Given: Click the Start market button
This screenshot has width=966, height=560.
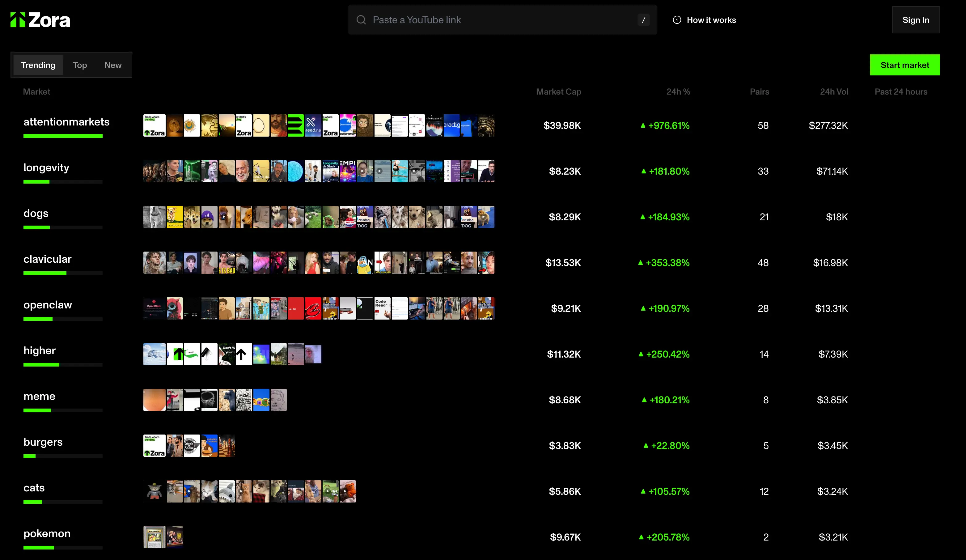Looking at the screenshot, I should pyautogui.click(x=905, y=65).
